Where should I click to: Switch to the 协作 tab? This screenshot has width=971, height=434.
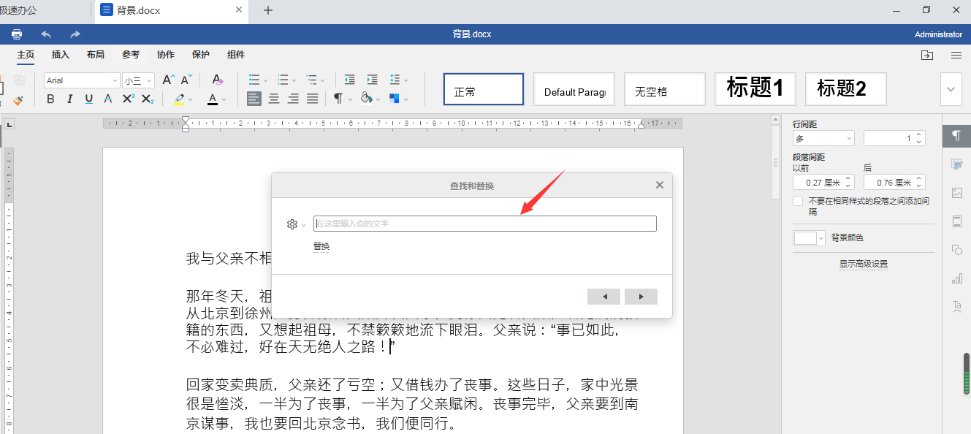166,54
